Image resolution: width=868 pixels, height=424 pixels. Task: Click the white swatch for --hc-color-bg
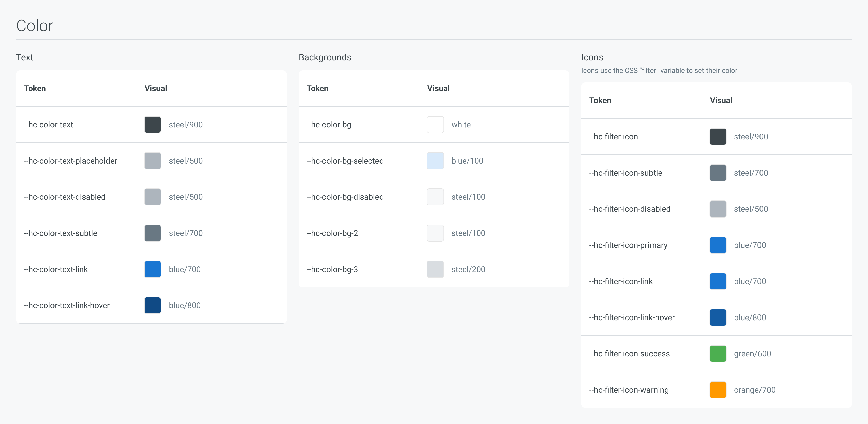[x=435, y=125]
